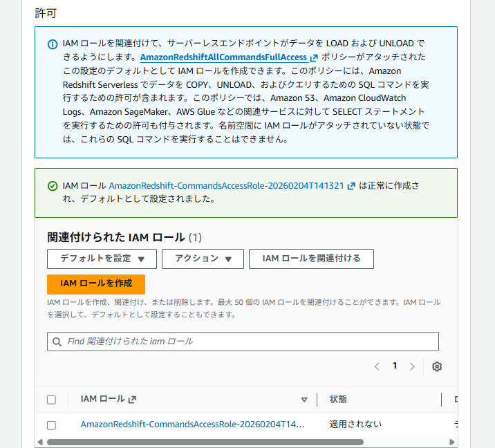Viewport: 495px width, 448px height.
Task: Click the horizontal scrollbar thumb under table
Action: (205, 442)
